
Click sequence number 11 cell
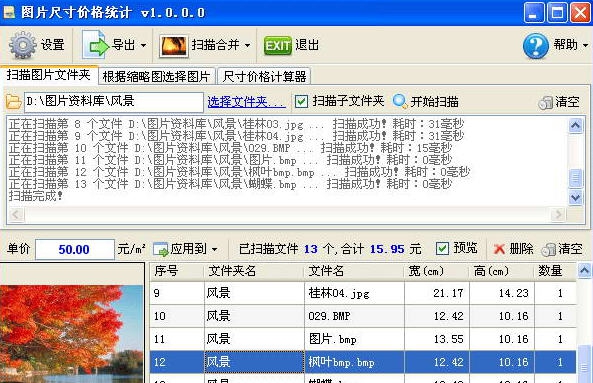[177, 339]
